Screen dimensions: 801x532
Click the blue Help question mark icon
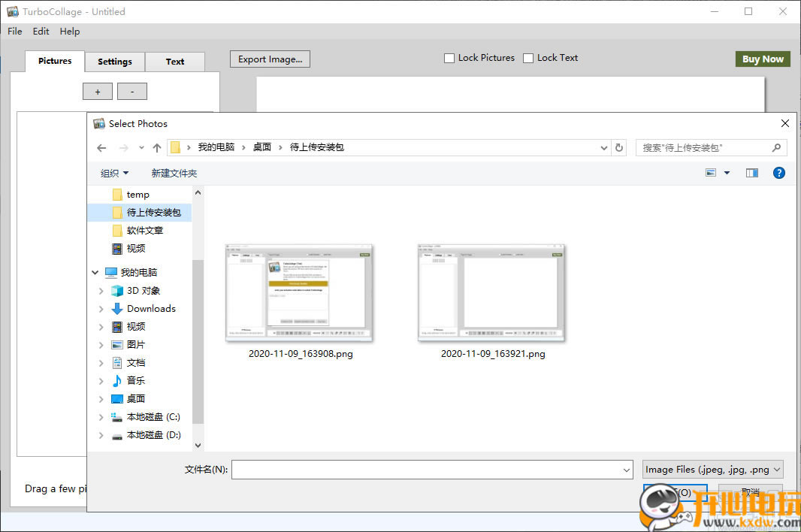click(x=779, y=173)
